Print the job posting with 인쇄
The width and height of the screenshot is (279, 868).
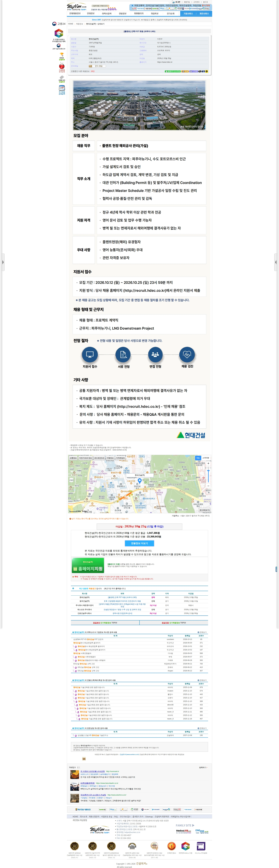[x=185, y=71]
